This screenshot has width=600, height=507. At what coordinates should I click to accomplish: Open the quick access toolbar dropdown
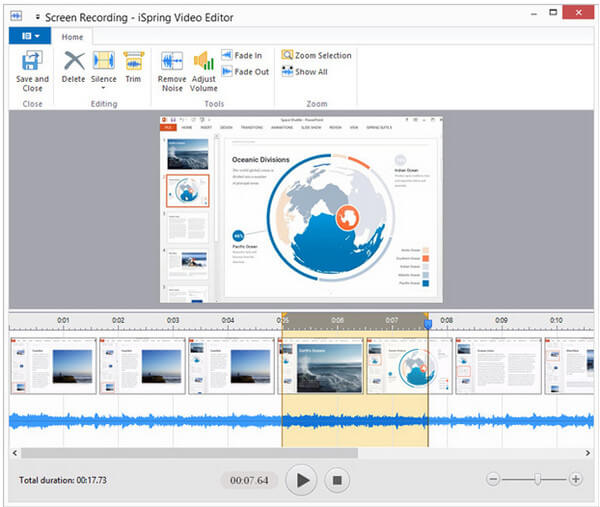click(x=38, y=17)
